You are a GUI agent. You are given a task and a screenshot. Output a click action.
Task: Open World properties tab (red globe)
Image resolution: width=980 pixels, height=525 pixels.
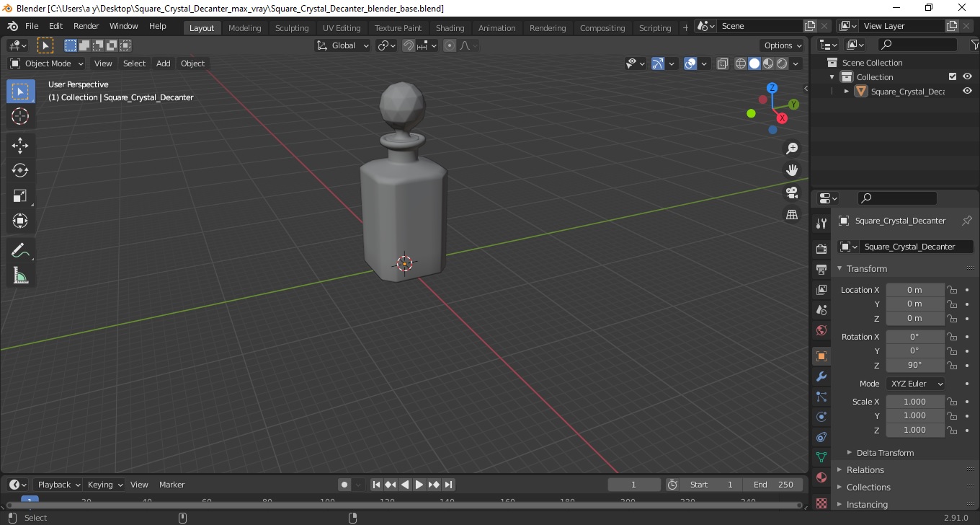821,330
